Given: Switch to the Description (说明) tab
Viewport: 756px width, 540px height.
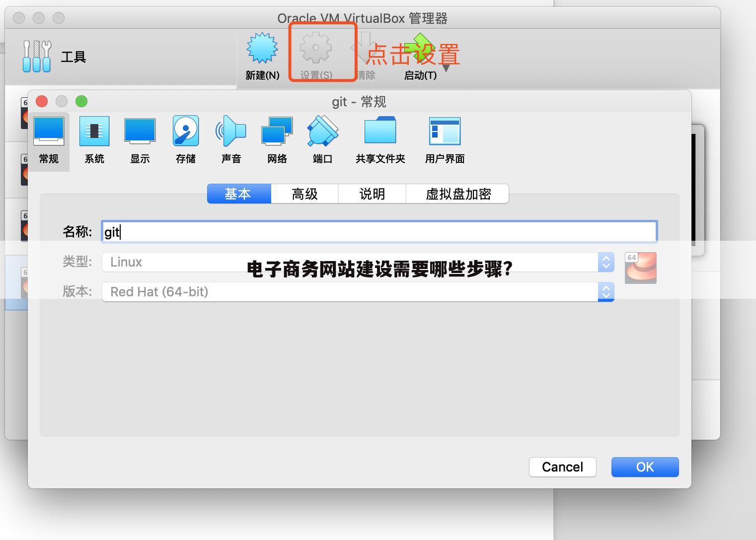Looking at the screenshot, I should (372, 194).
